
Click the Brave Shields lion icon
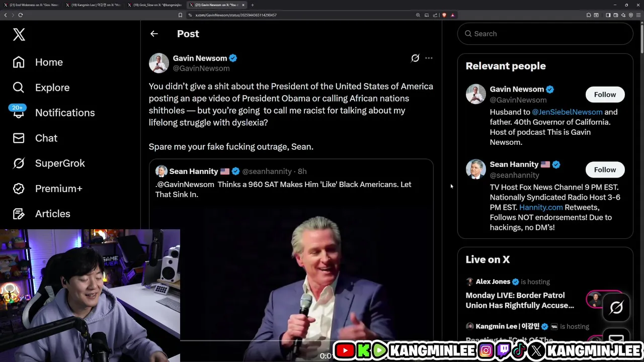point(444,15)
